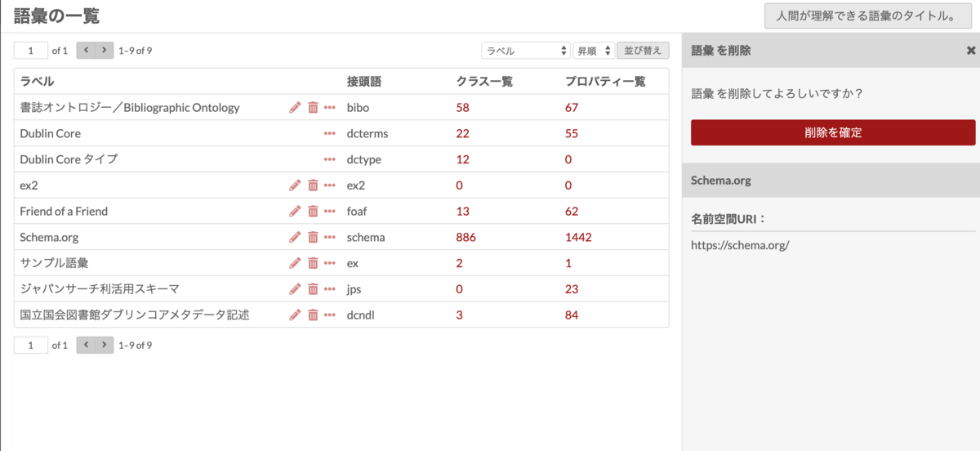Screen dimensions: 980x451
Task: Click the dcterms prefix cell
Action: click(x=367, y=133)
